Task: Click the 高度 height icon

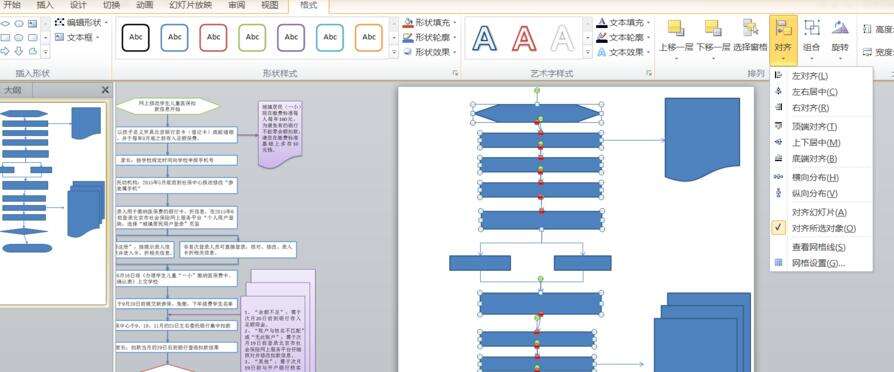Action: point(867,29)
